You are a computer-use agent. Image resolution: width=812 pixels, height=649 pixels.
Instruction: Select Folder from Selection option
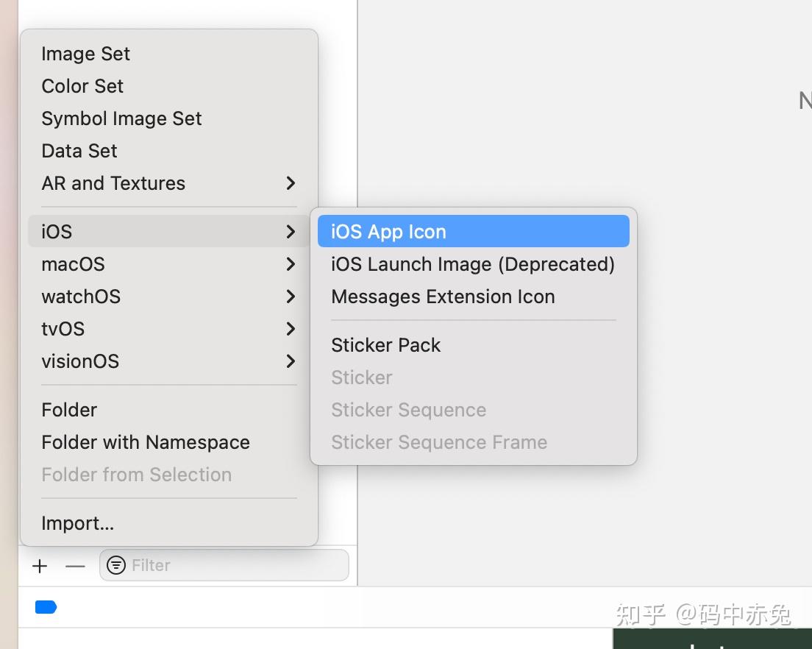point(169,475)
